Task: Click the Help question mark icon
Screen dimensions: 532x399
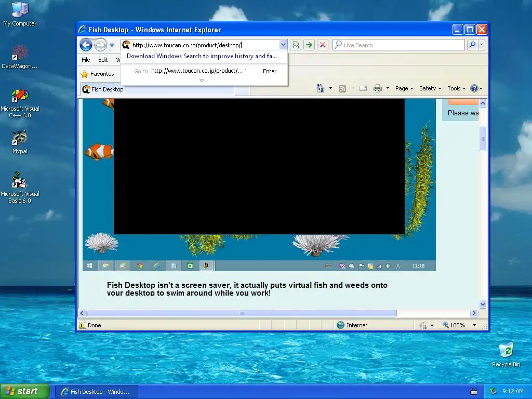Action: 474,88
